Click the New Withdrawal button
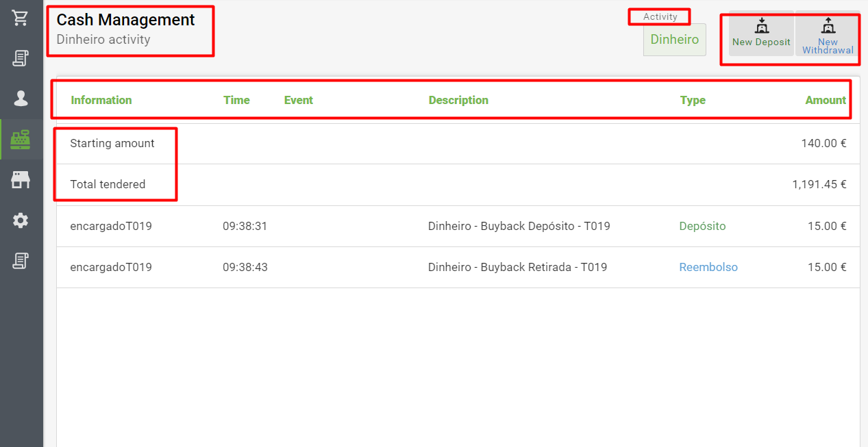This screenshot has width=868, height=447. pyautogui.click(x=828, y=34)
